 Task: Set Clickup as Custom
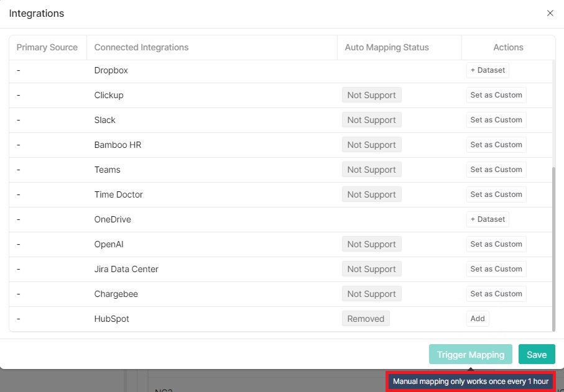pos(496,95)
